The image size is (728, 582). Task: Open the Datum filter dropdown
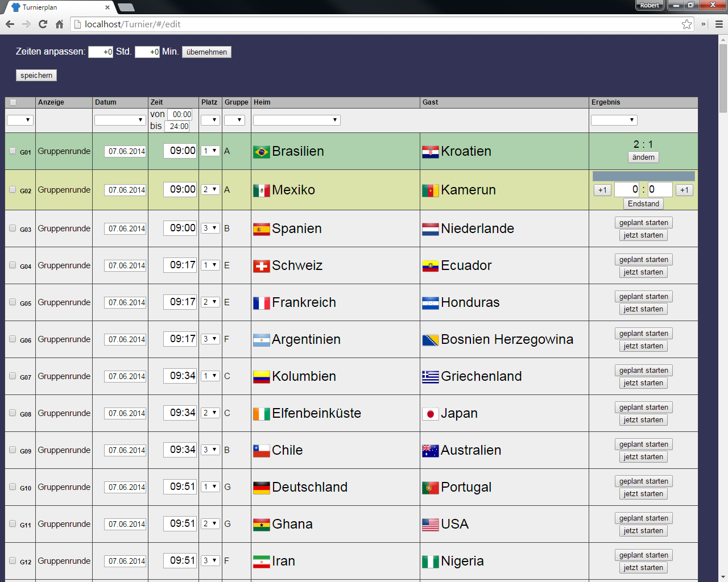click(x=120, y=120)
